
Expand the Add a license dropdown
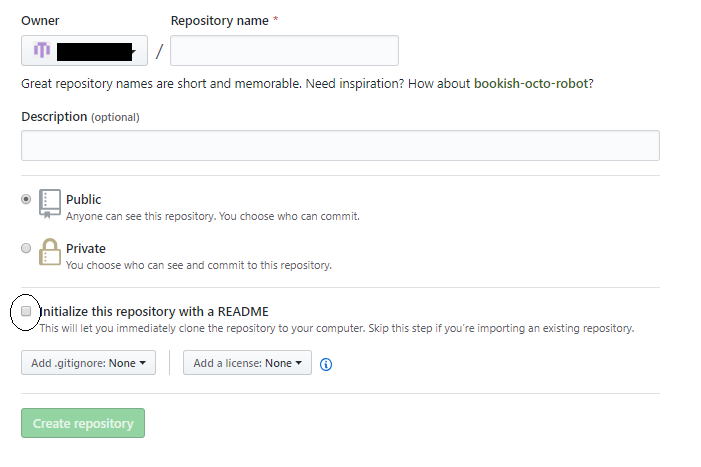247,363
